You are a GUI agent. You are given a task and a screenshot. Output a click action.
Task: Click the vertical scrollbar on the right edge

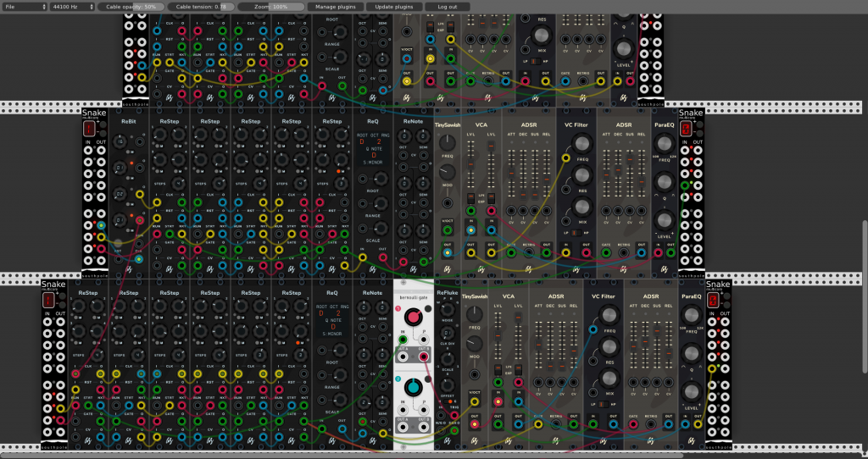pos(865,297)
